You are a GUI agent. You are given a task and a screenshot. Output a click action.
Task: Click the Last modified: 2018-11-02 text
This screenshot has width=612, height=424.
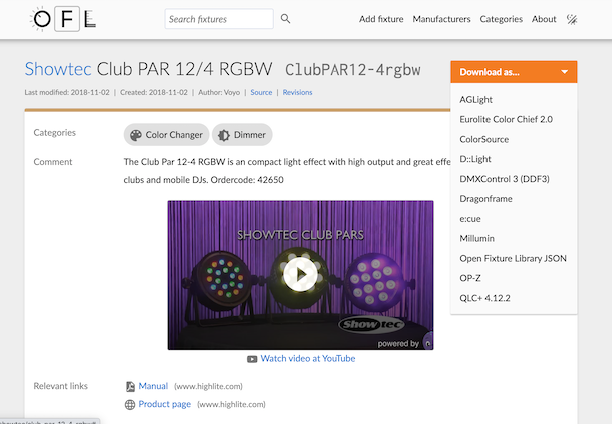(x=67, y=93)
